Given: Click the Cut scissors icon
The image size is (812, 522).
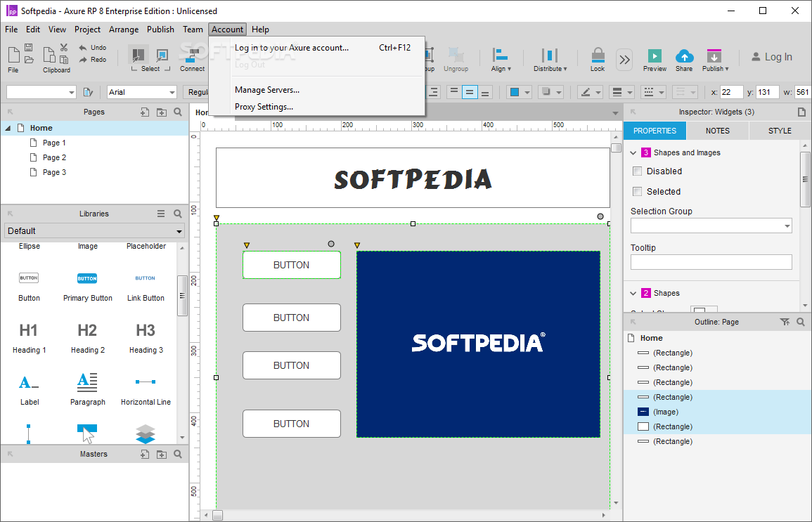Looking at the screenshot, I should click(64, 48).
